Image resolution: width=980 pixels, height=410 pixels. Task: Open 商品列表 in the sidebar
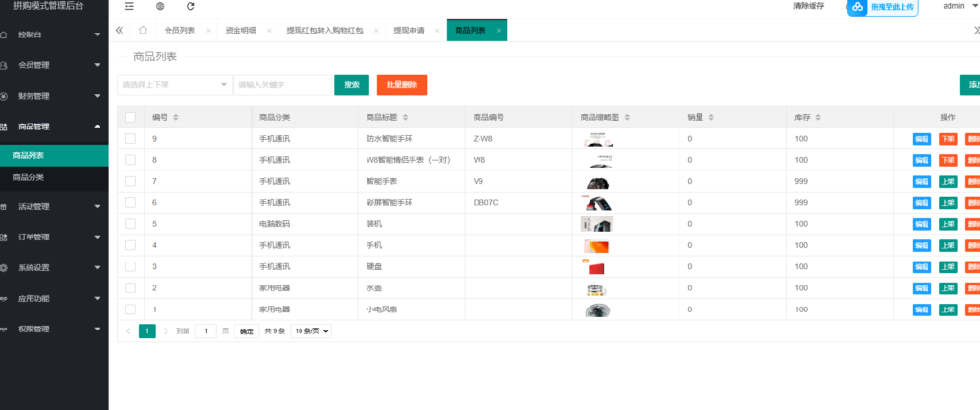click(54, 155)
